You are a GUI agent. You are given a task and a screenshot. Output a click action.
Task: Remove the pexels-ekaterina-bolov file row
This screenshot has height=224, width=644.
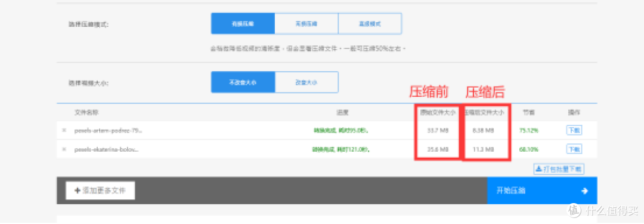point(64,149)
